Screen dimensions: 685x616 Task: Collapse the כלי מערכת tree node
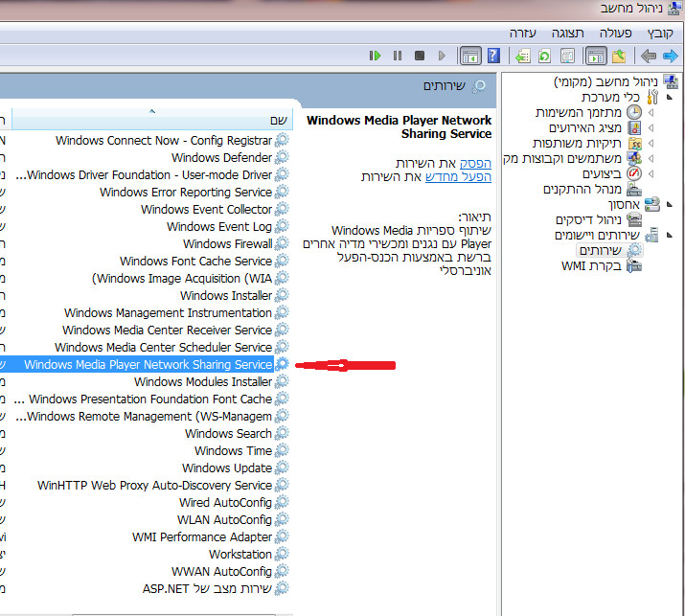[670, 97]
